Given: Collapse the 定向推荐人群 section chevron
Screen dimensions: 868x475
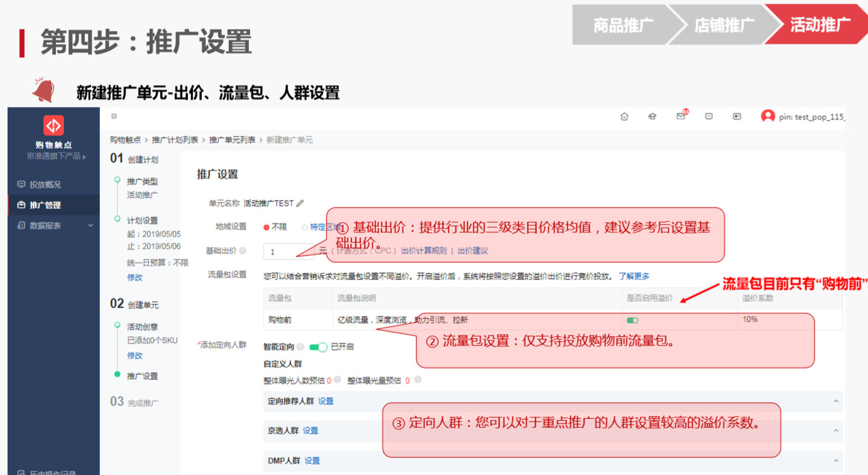Looking at the screenshot, I should (x=836, y=401).
